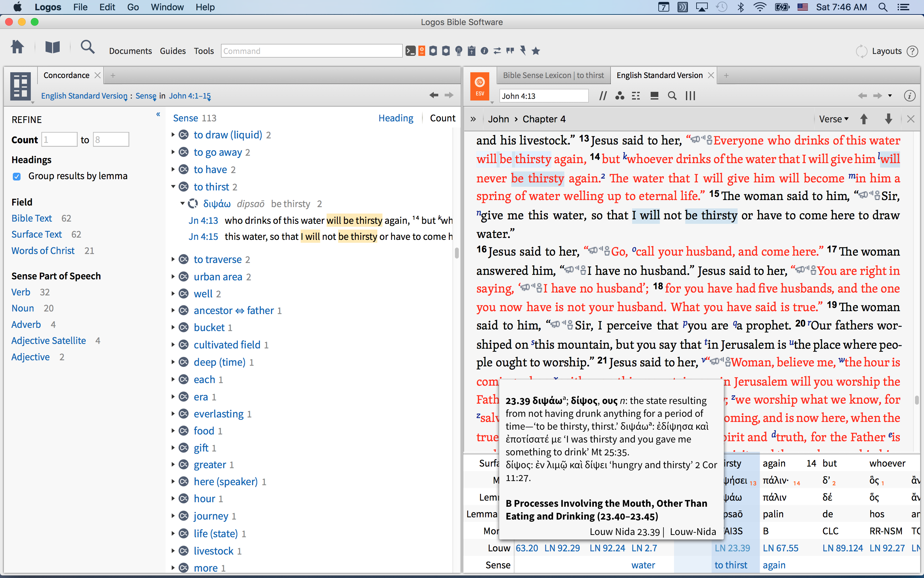The width and height of the screenshot is (924, 578).
Task: Change the John 4:1–15 range link
Action: pyautogui.click(x=190, y=96)
